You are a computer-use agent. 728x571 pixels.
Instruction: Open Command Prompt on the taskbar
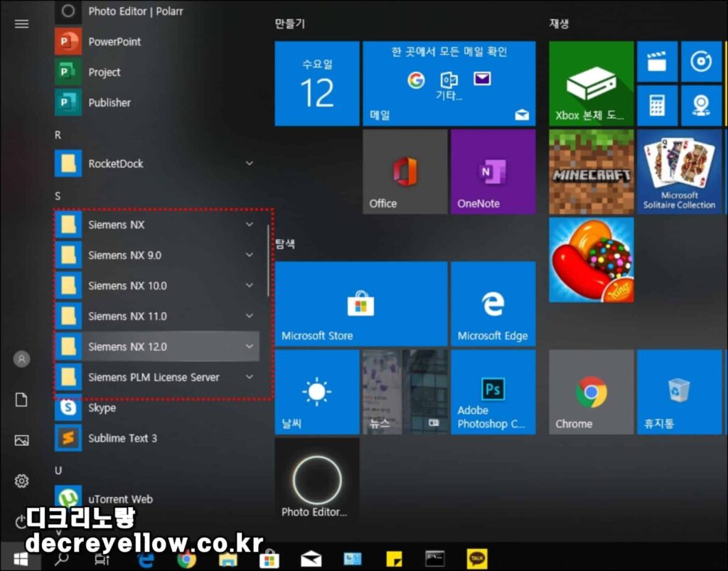[x=434, y=558]
